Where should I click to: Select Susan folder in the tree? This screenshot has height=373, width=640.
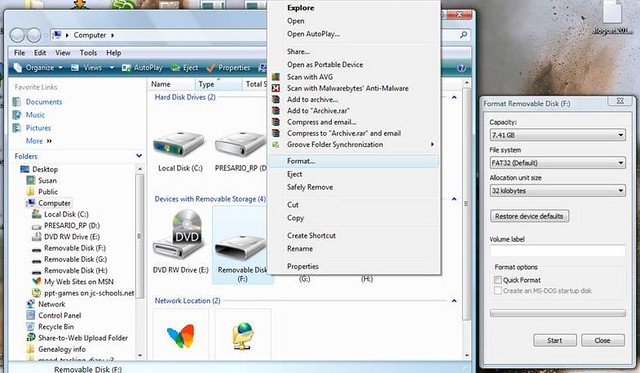click(47, 180)
